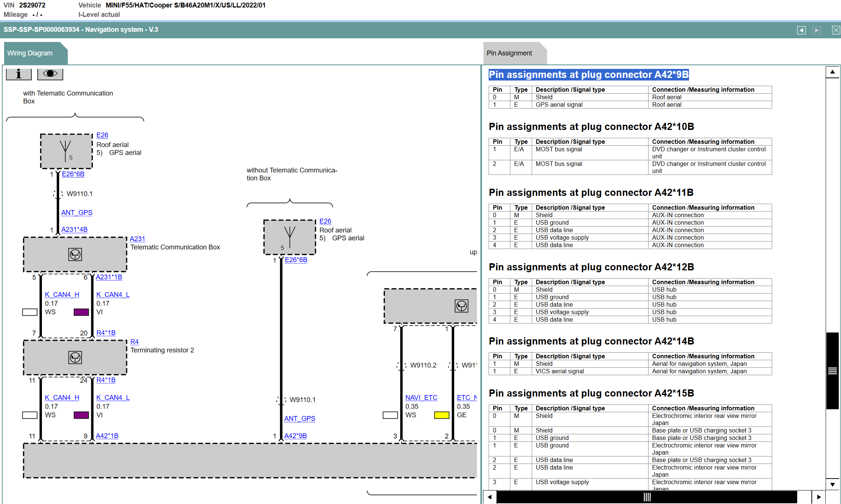Click the lower purple VI wire color swatch
The image size is (841, 504).
pos(81,415)
